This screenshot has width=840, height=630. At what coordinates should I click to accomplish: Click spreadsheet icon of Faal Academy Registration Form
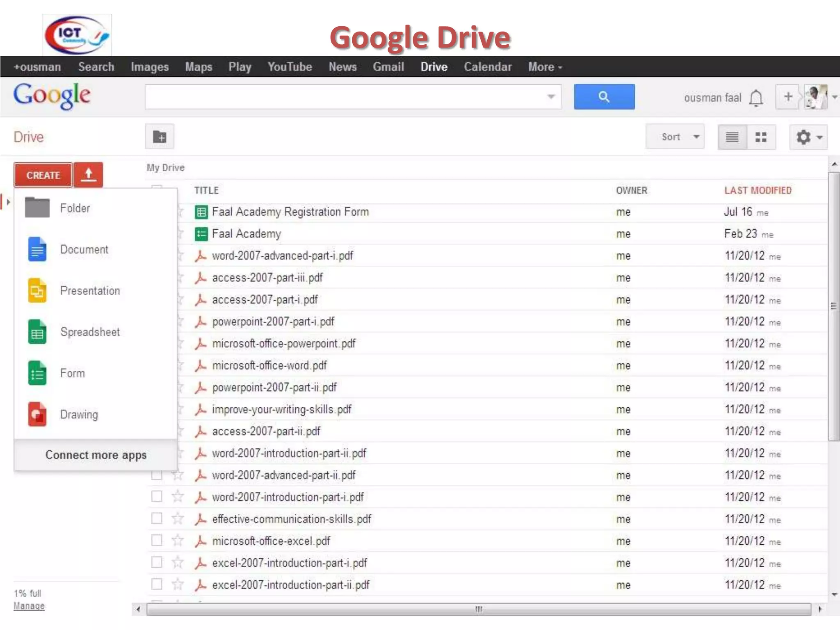201,212
